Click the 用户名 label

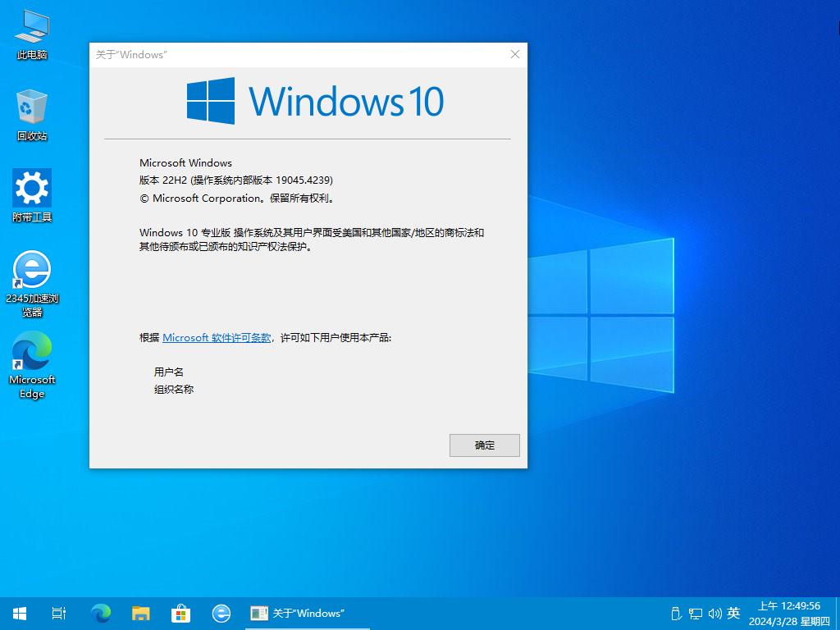coord(169,372)
